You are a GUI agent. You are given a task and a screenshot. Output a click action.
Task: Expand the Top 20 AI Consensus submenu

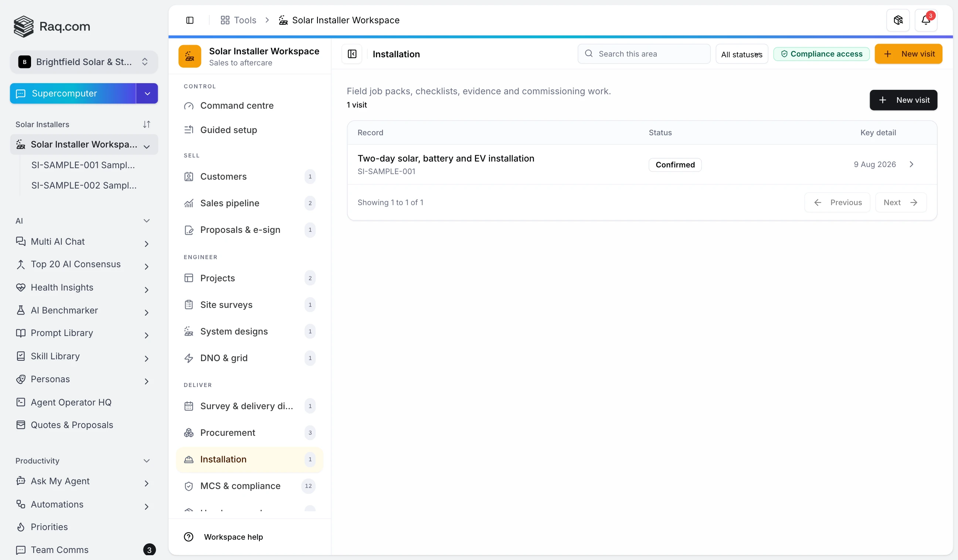(147, 267)
